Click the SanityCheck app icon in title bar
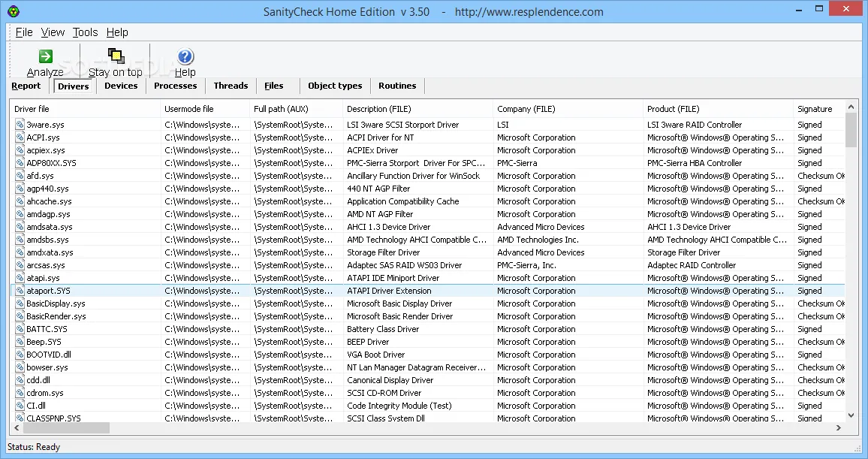 (x=14, y=11)
